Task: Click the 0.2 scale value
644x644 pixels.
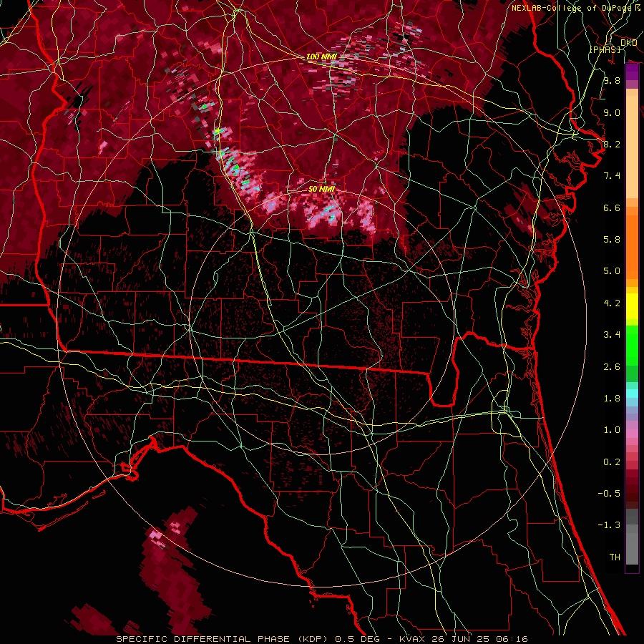Action: click(612, 462)
